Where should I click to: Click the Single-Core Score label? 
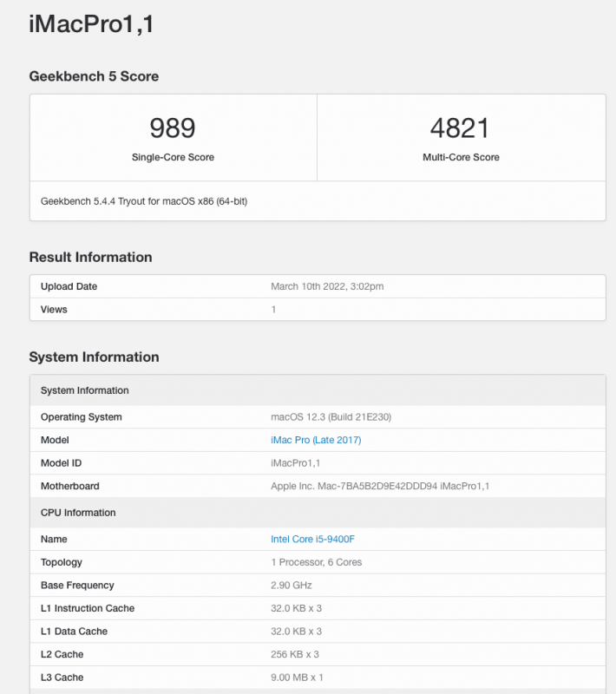[173, 157]
